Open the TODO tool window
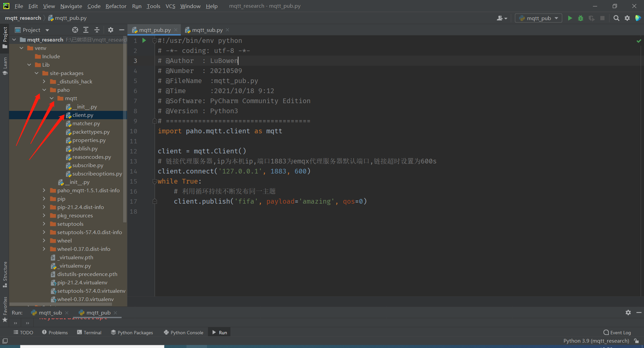The image size is (644, 348). [23, 332]
